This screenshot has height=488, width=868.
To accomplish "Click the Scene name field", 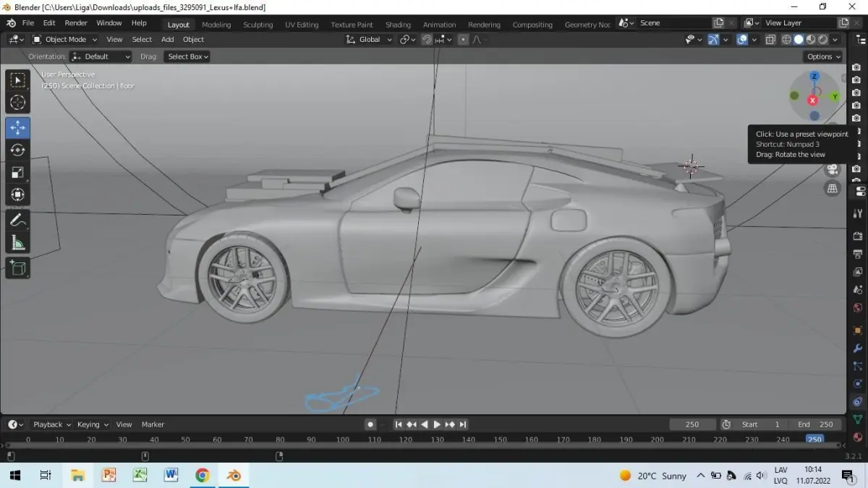I will [674, 23].
